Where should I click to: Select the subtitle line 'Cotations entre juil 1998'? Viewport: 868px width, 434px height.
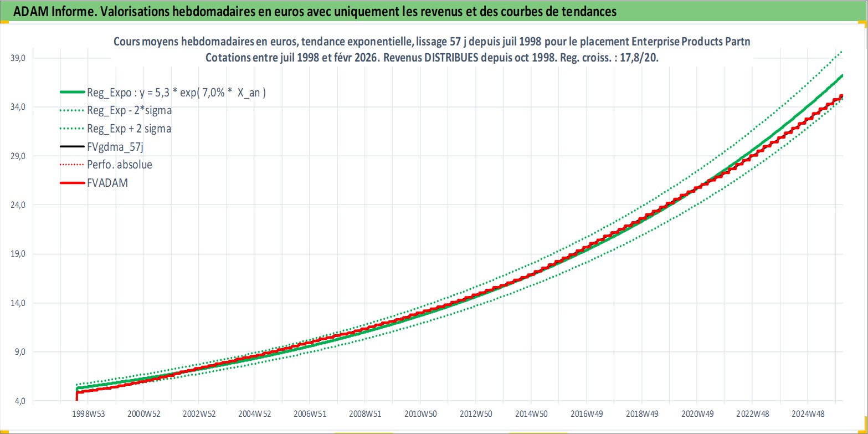coord(432,58)
